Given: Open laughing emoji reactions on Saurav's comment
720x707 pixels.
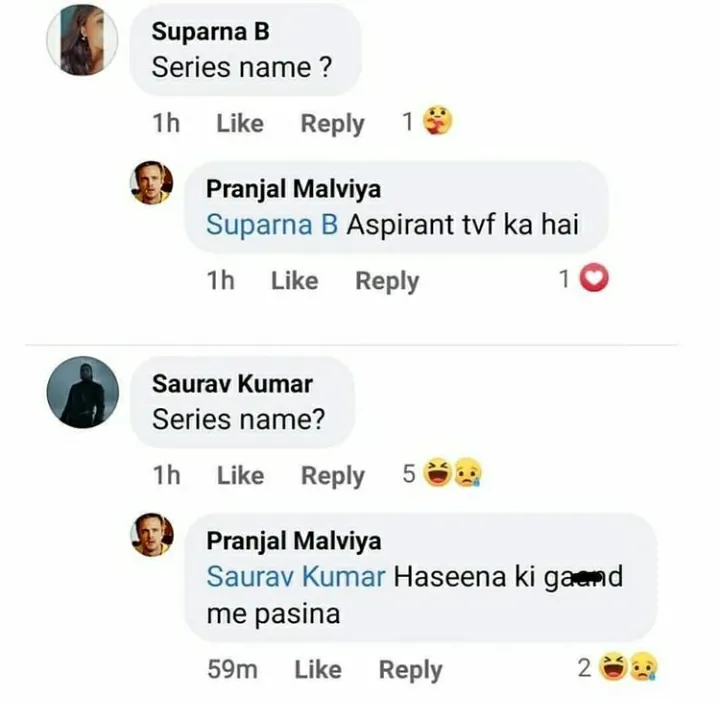Looking at the screenshot, I should click(x=438, y=472).
